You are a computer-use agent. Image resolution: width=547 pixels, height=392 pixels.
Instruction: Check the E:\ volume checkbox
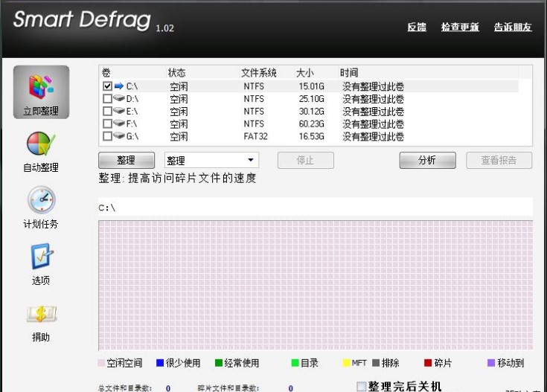[x=107, y=112]
